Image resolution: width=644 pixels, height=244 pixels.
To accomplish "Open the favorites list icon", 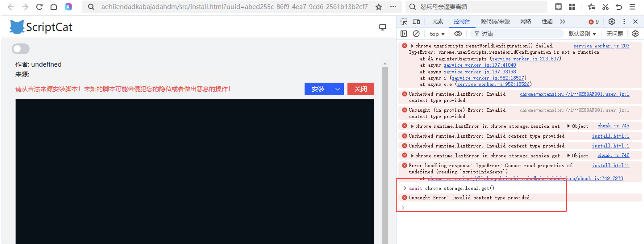I will pos(591,7).
